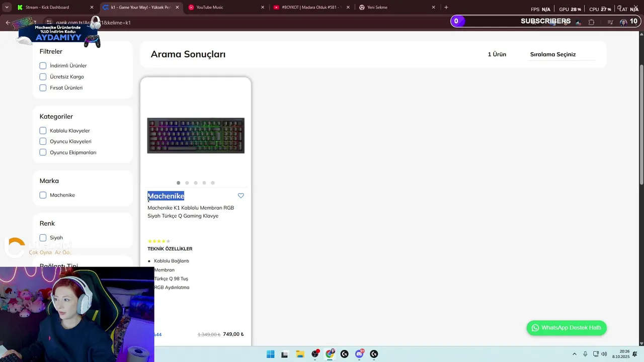
Task: Jump to the last carousel dot image
Action: (213, 183)
